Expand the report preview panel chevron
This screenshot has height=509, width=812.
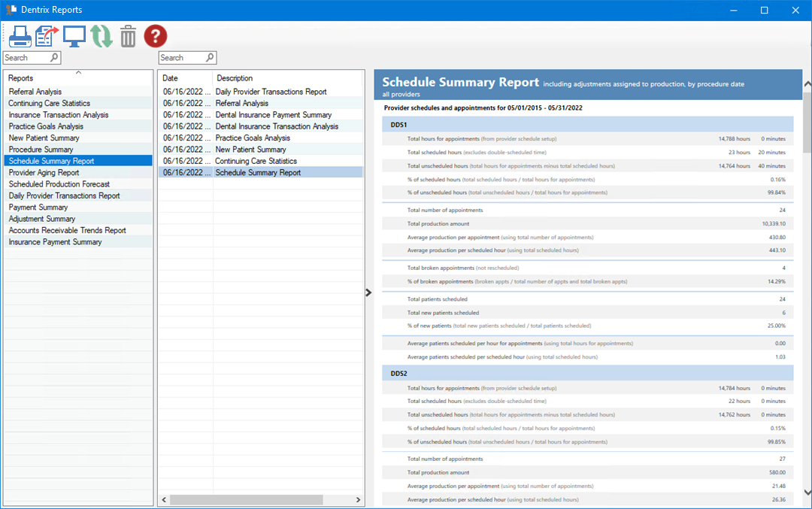[x=368, y=292]
